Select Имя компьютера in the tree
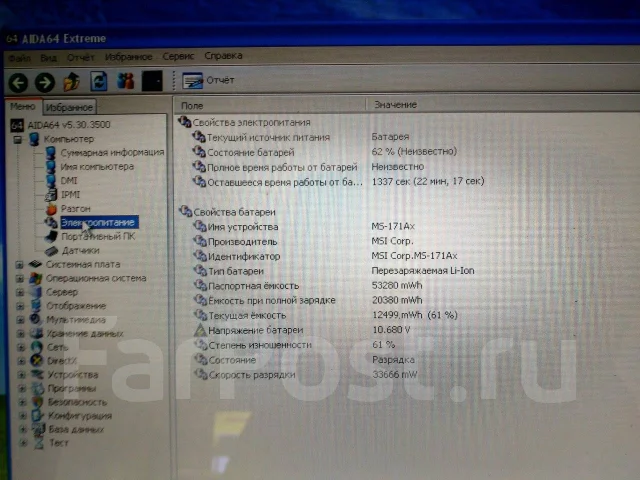Screen dimensions: 640x480 (x=90, y=167)
